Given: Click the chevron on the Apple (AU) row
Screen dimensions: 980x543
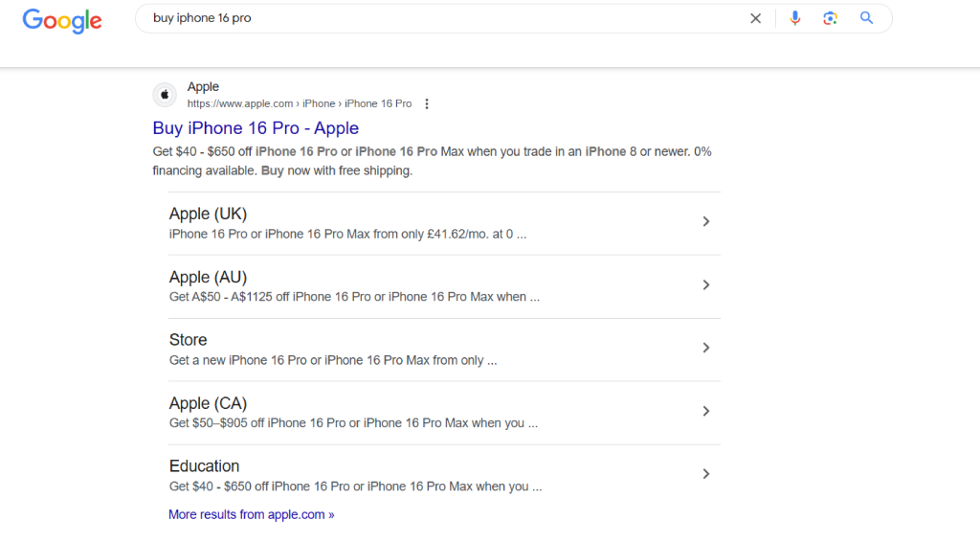Looking at the screenshot, I should 705,285.
